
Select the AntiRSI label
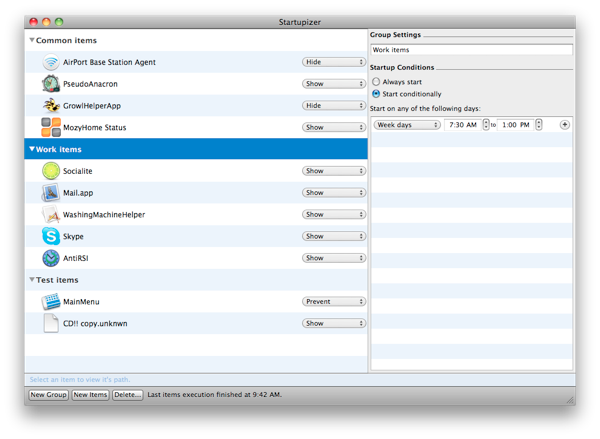[76, 258]
